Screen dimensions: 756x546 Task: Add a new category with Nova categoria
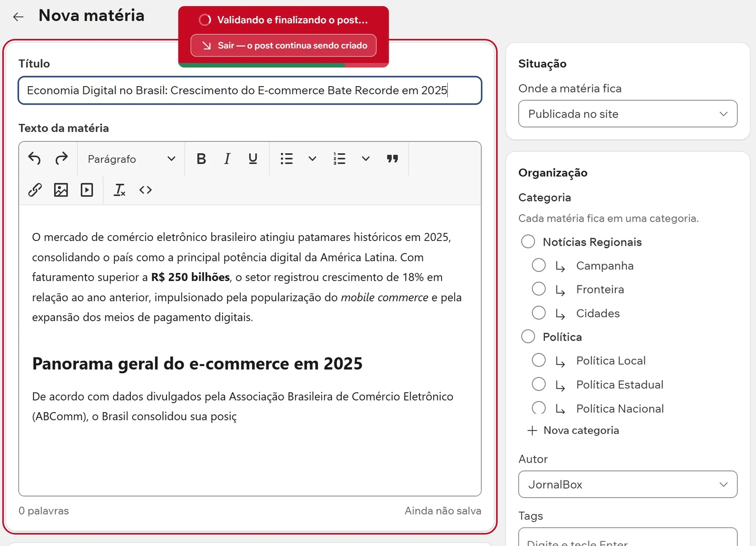(x=573, y=430)
